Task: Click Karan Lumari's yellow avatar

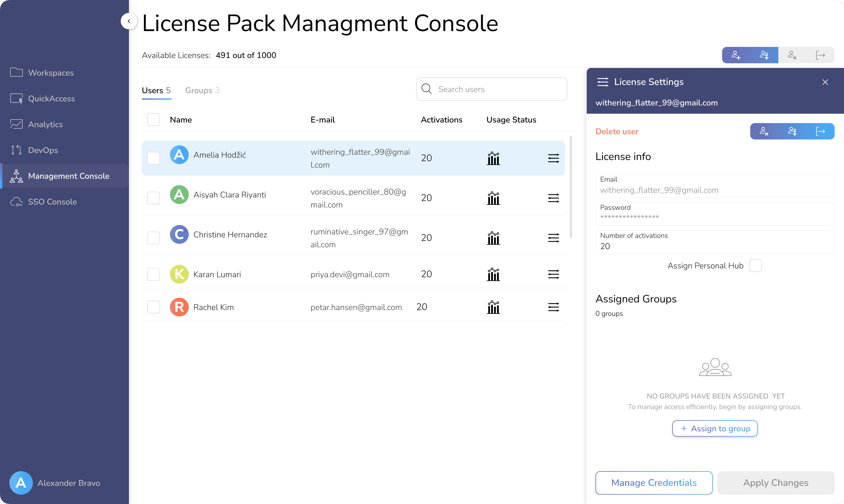Action: (179, 274)
